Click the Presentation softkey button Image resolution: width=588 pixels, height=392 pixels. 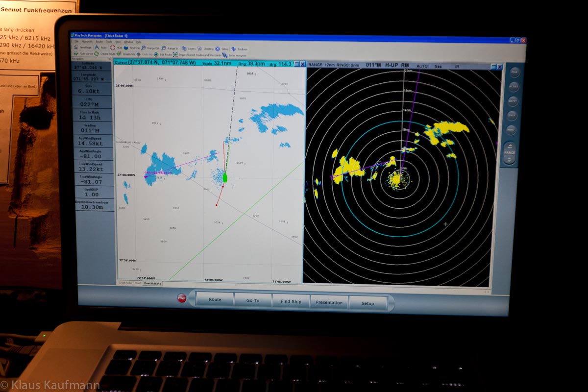(x=329, y=302)
